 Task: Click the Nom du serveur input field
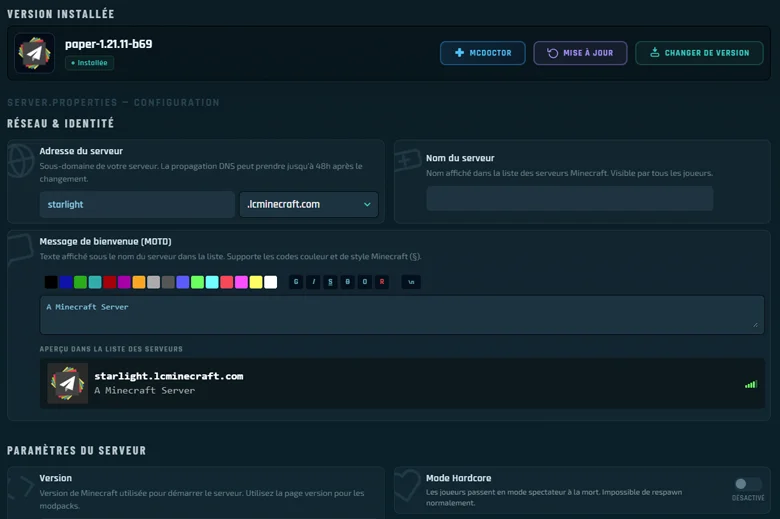tap(570, 199)
